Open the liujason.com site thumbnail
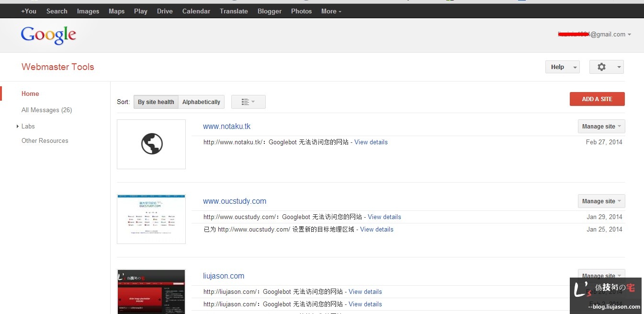This screenshot has height=314, width=644. [151, 291]
